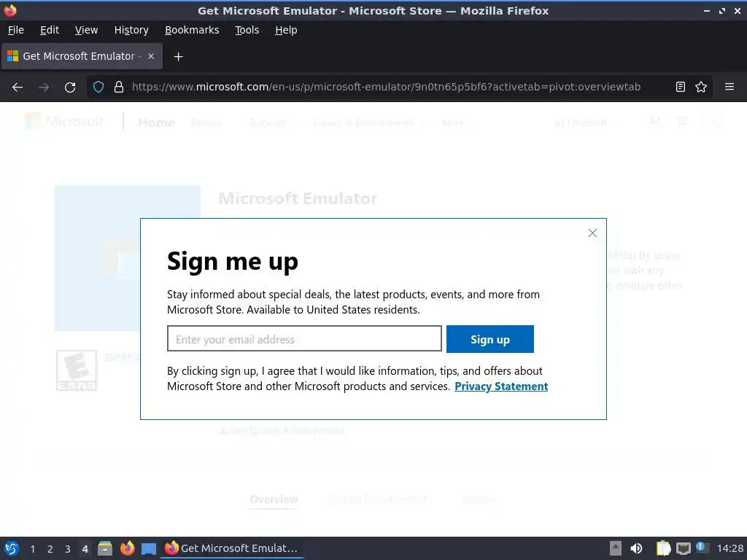Open tracking protection shield icon
The height and width of the screenshot is (560, 747).
[98, 87]
